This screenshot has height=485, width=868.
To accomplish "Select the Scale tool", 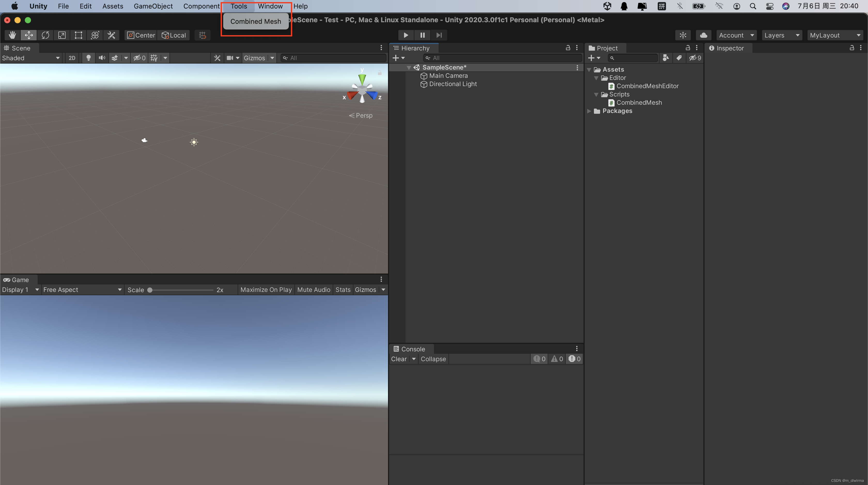I will (x=62, y=35).
